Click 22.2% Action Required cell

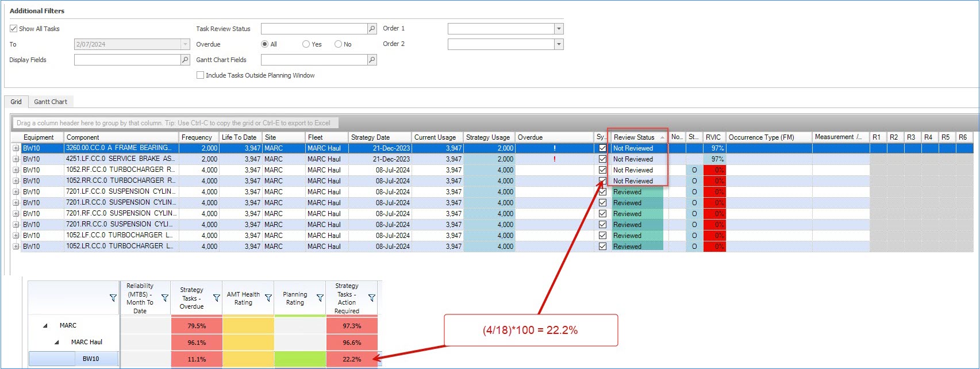[352, 359]
